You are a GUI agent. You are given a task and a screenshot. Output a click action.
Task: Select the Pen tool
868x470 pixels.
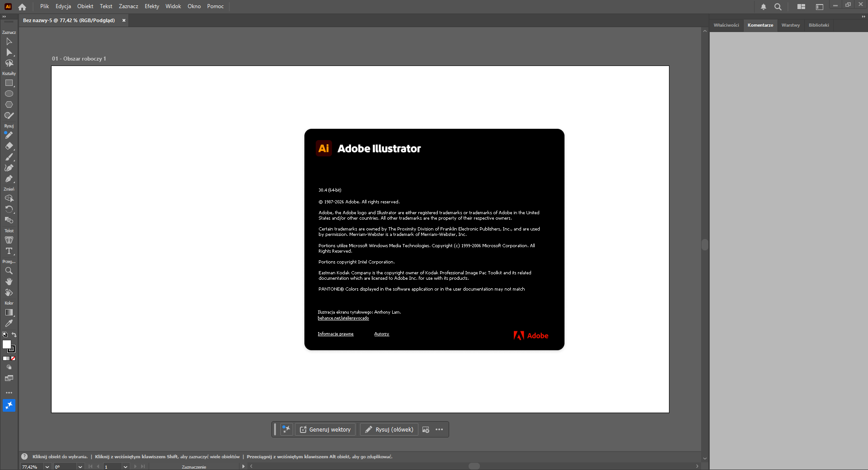tap(9, 179)
